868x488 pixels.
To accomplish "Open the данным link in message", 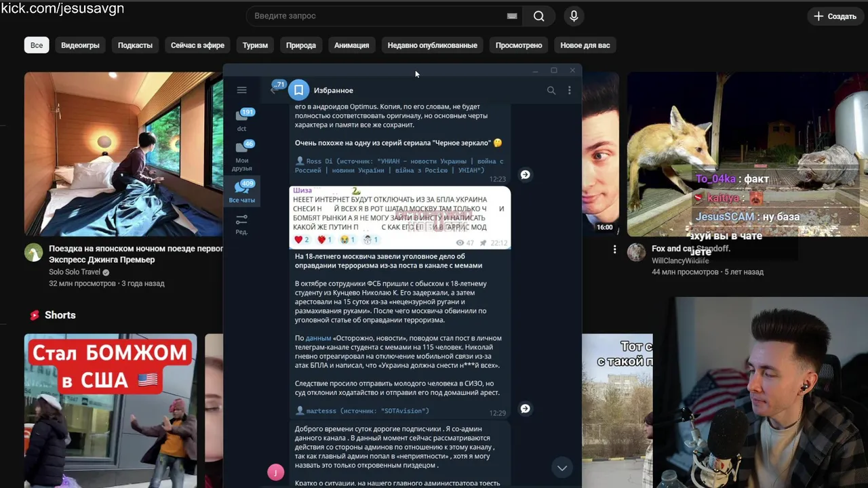I will 318,338.
